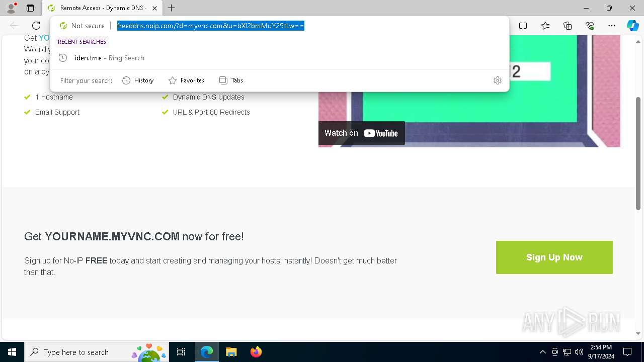Open Firefox from taskbar
Screen dimensions: 644x362
pyautogui.click(x=256, y=352)
